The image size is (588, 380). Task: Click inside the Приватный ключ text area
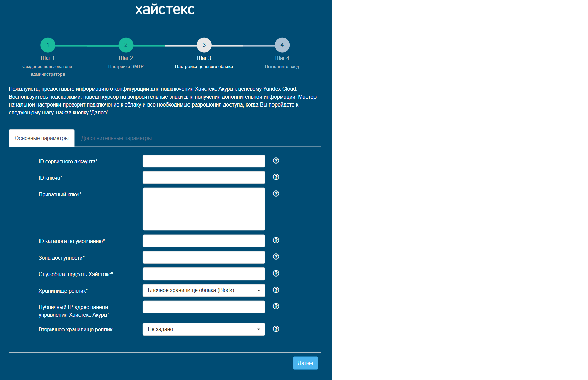[204, 209]
